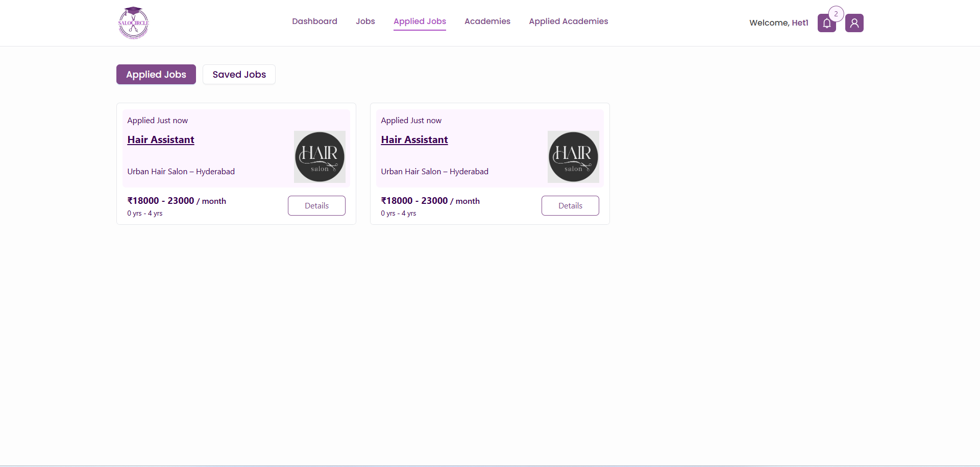Open the second card's Hair salon logo
This screenshot has height=467, width=980.
click(573, 157)
